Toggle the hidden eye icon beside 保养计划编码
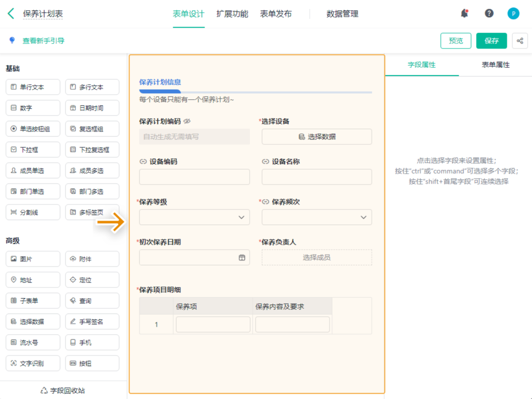Screen dimensions: 532x399 point(187,121)
